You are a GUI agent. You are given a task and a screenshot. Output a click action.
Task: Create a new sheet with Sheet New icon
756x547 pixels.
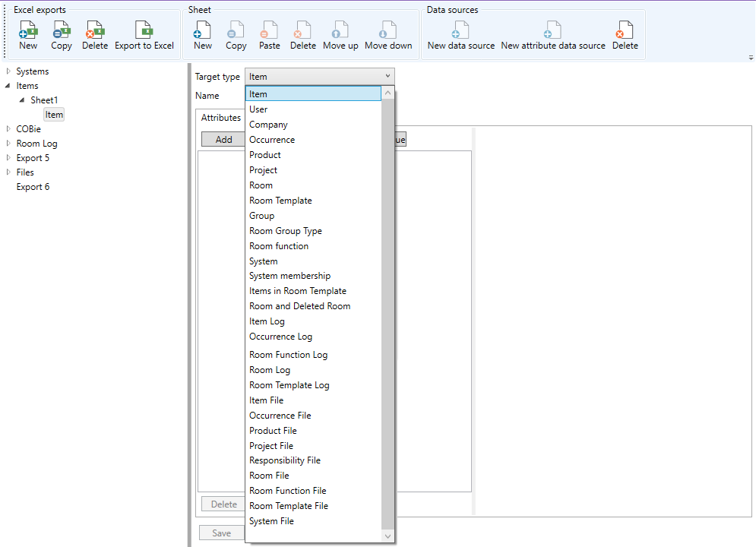coord(203,31)
